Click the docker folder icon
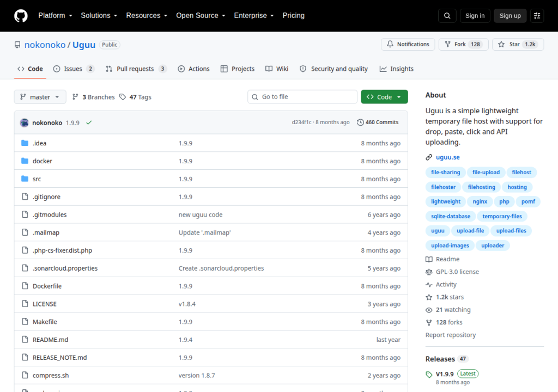The width and height of the screenshot is (558, 392). pyautogui.click(x=25, y=161)
